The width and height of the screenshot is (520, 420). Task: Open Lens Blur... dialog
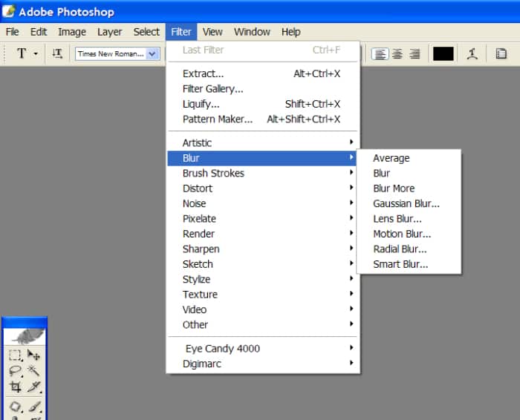tap(409, 219)
